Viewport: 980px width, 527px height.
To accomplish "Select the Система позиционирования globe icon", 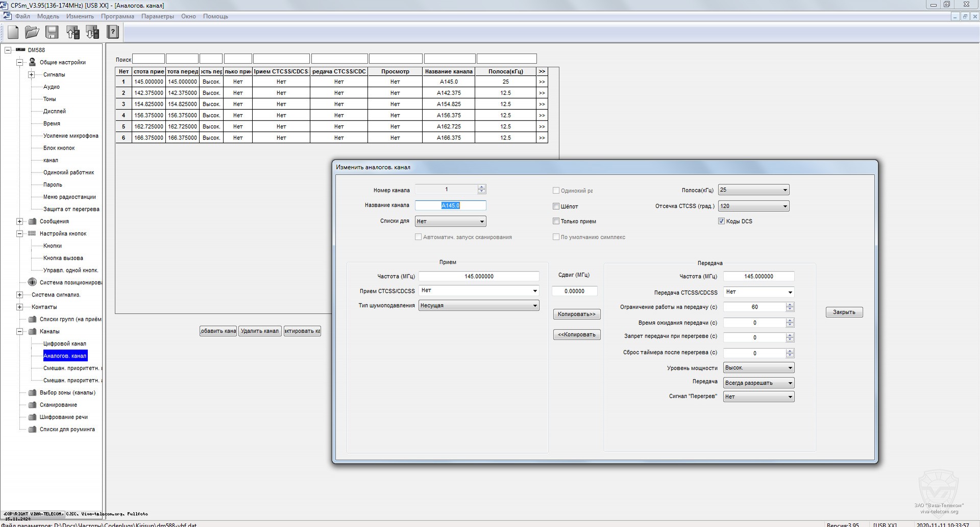I will [32, 282].
